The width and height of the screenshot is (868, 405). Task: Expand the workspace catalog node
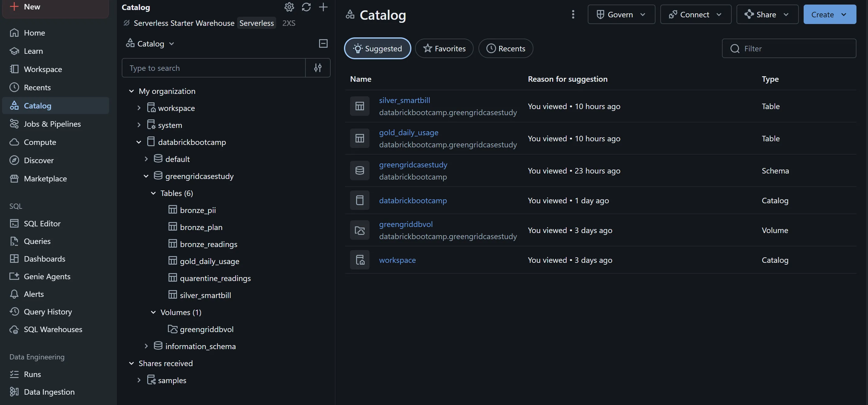[x=138, y=108]
